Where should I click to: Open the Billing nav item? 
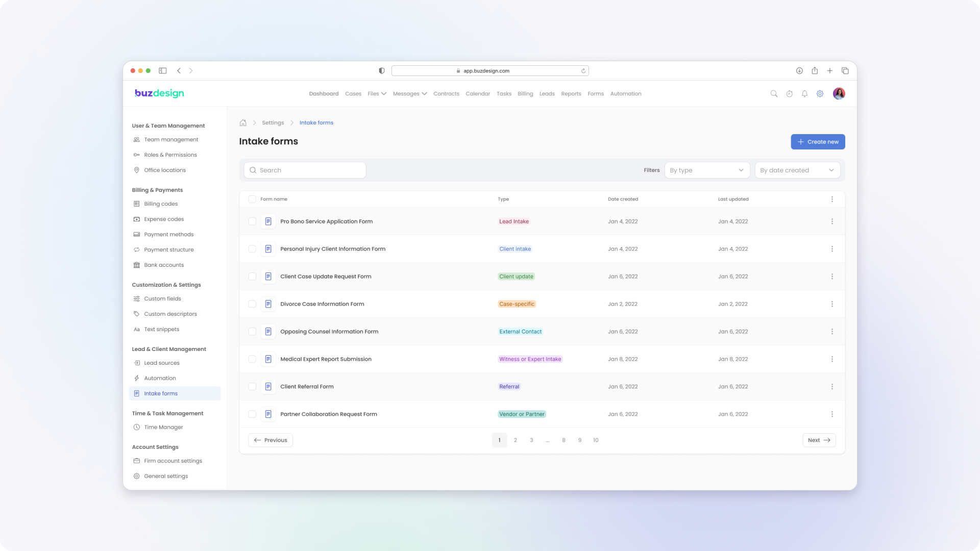pos(525,94)
